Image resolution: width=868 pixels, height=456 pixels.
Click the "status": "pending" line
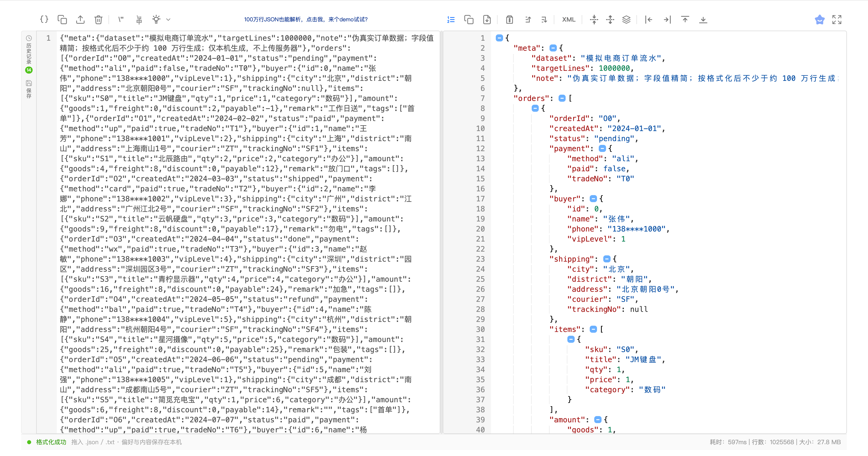click(x=594, y=138)
